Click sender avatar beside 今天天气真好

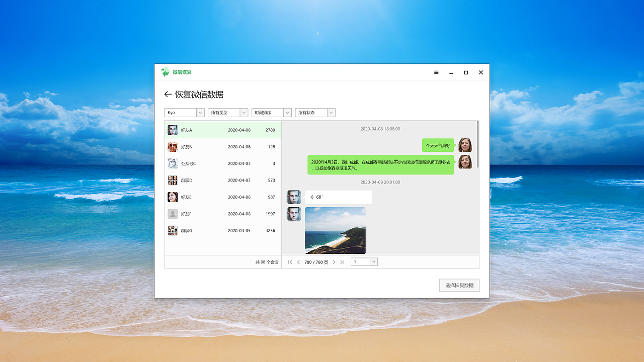tap(465, 145)
